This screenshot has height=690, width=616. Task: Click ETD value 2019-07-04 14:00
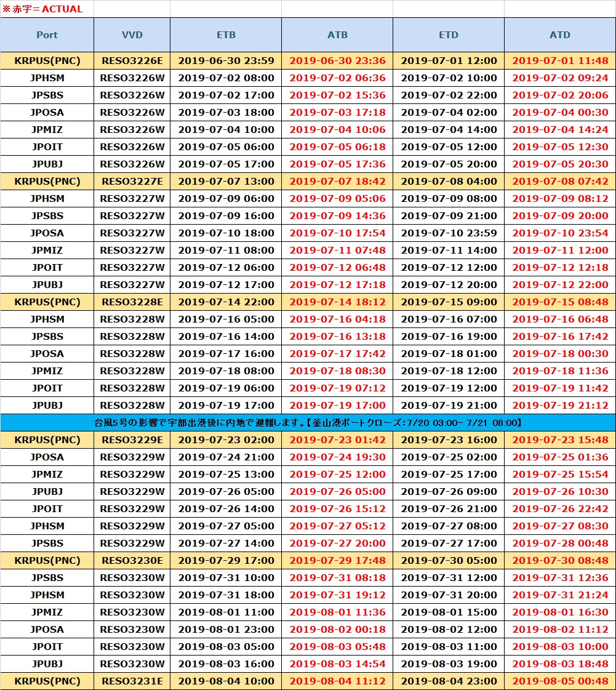click(449, 129)
